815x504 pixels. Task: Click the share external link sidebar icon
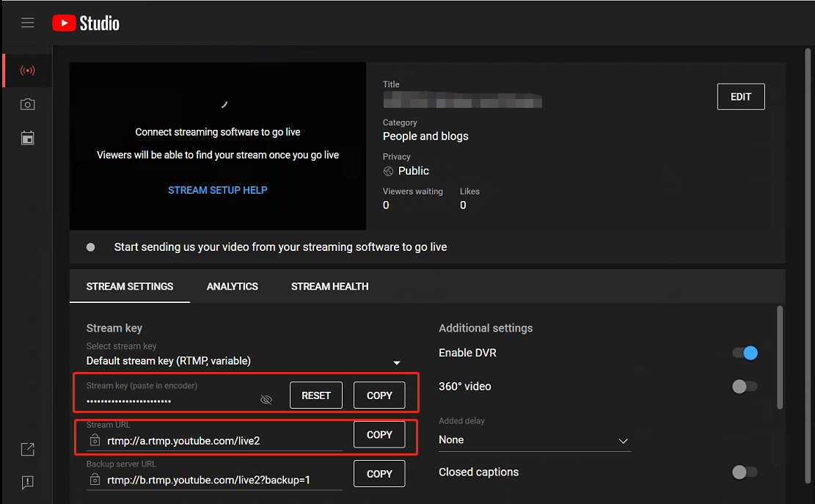[28, 450]
